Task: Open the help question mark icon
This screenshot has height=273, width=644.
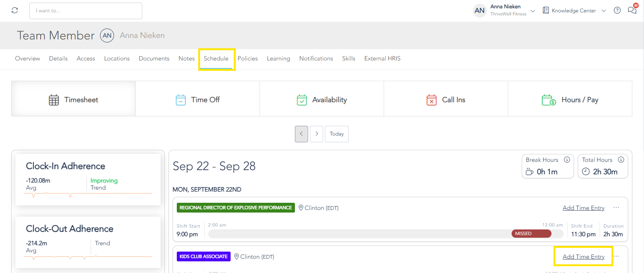Action: 617,11
